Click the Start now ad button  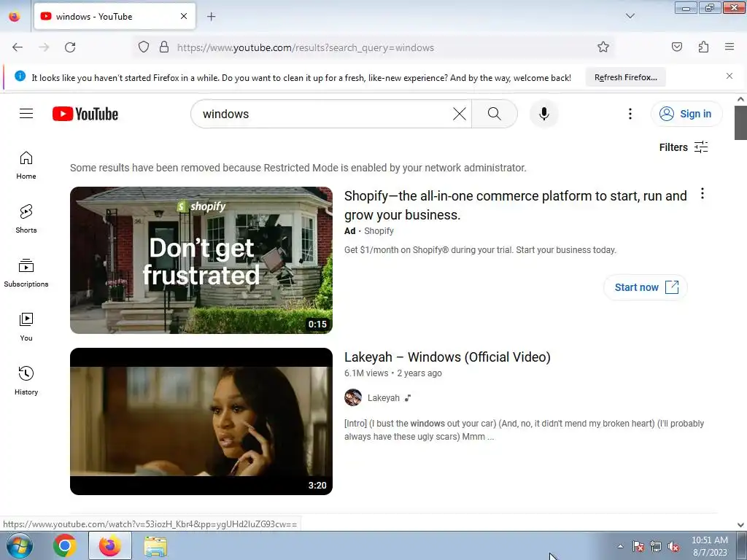pos(646,287)
